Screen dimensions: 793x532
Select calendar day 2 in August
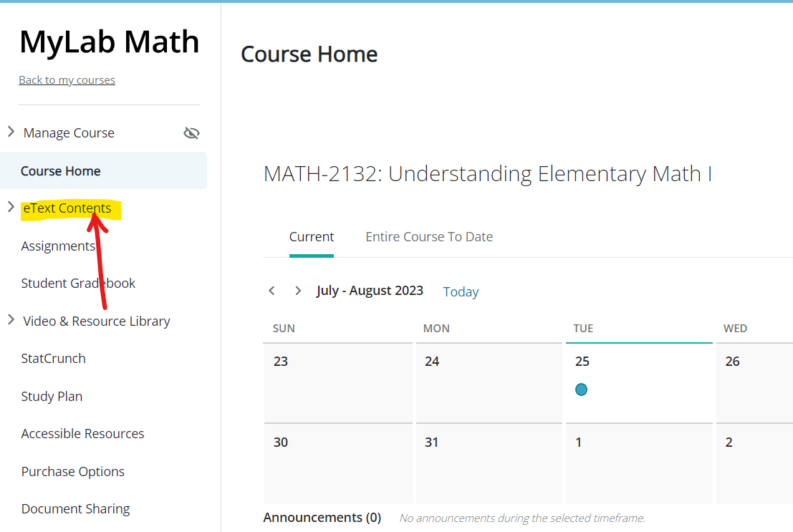click(754, 464)
